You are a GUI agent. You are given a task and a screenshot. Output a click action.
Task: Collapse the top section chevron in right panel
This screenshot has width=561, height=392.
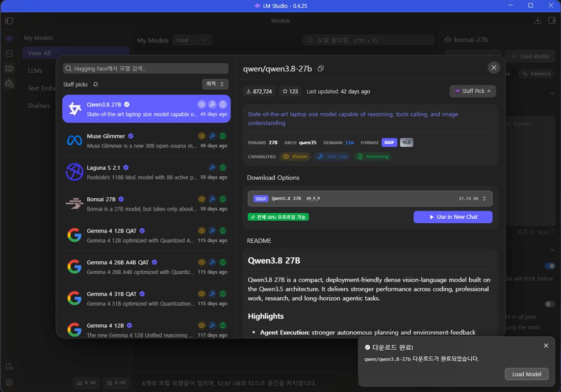(552, 94)
